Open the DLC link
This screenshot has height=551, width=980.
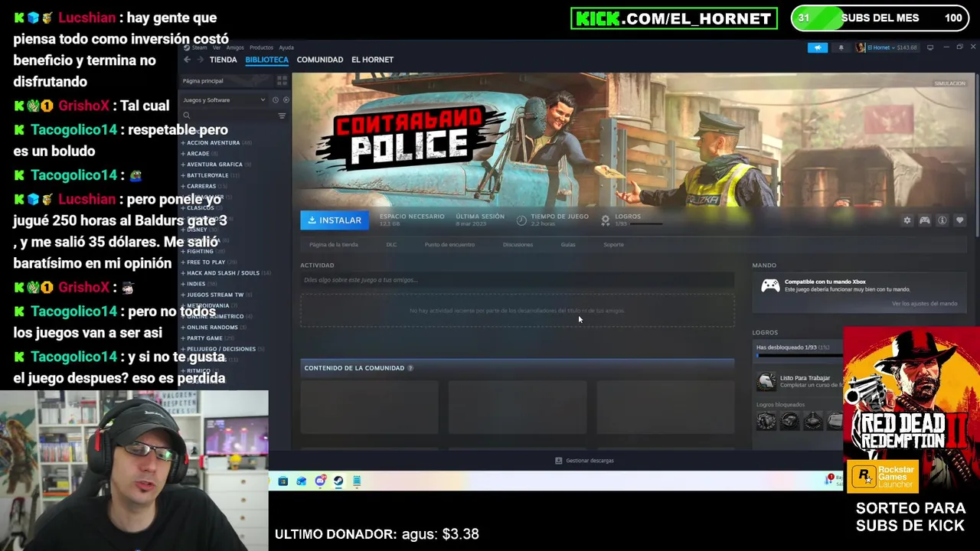(x=391, y=245)
